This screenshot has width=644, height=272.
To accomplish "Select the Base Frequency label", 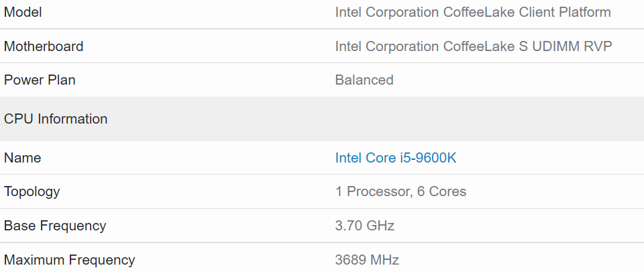I will pos(55,226).
